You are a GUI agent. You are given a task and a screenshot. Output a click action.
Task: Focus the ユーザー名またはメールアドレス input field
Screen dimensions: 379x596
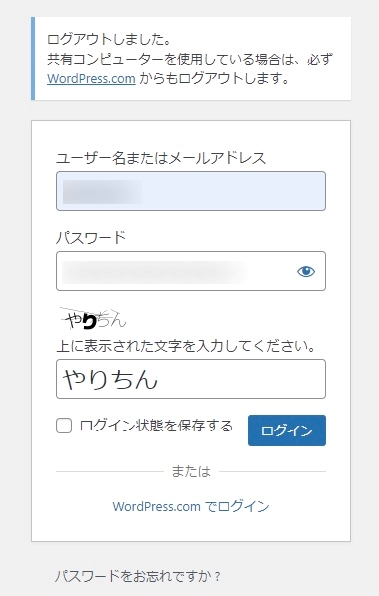(191, 191)
